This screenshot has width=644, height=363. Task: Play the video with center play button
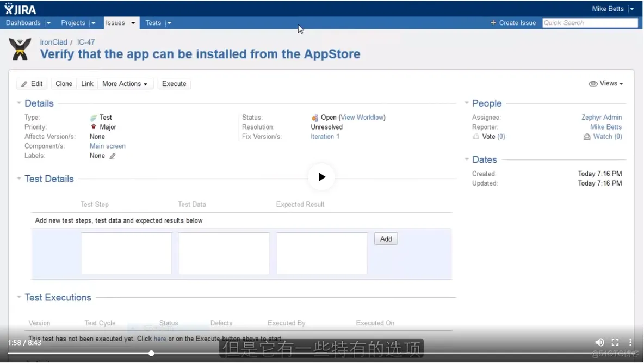pyautogui.click(x=321, y=177)
